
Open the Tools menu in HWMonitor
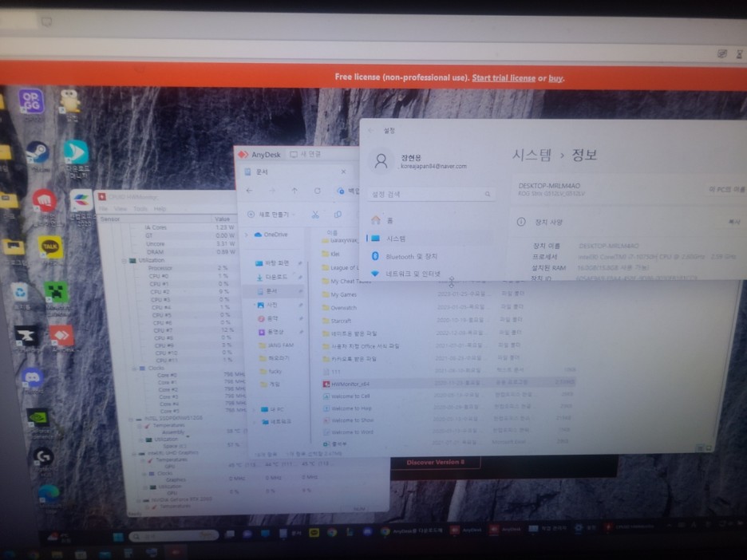(x=140, y=208)
